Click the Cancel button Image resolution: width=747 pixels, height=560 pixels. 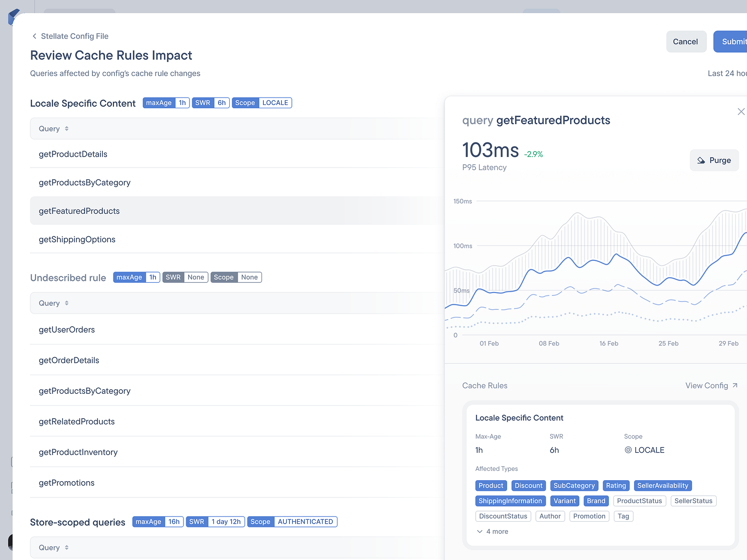click(x=686, y=42)
